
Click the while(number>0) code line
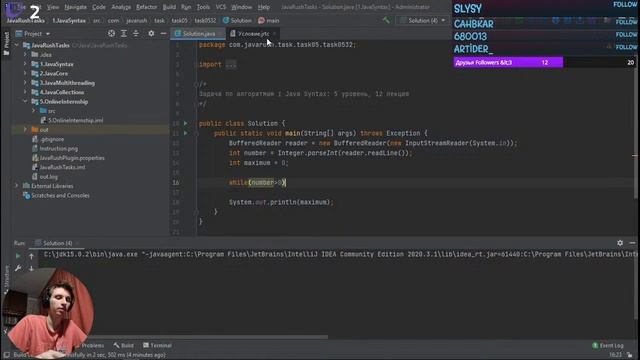(257, 182)
